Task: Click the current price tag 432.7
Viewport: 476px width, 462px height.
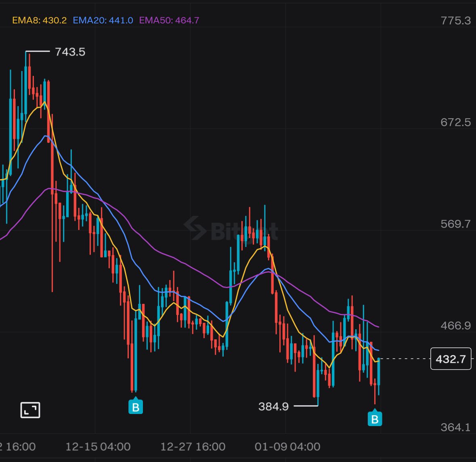Action: point(451,359)
